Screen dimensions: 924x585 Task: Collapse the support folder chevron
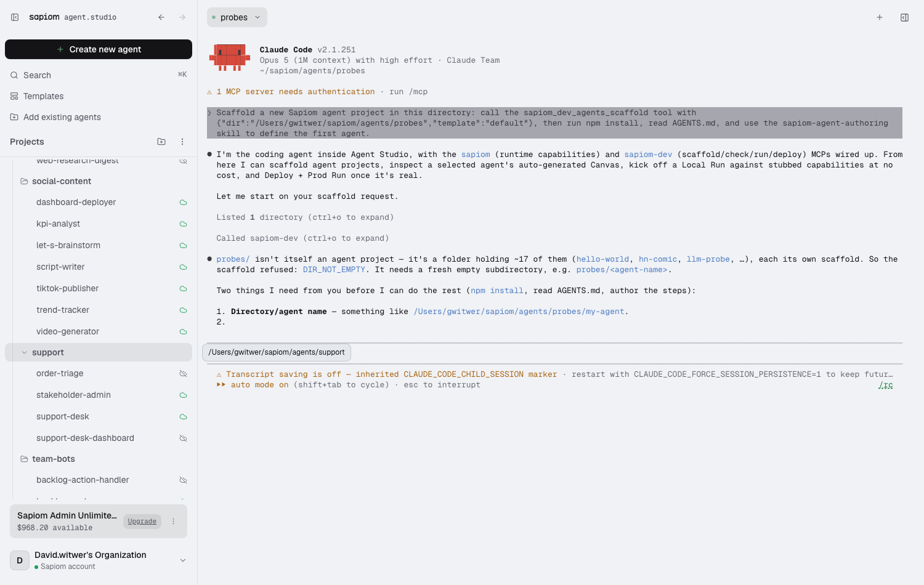coord(25,352)
